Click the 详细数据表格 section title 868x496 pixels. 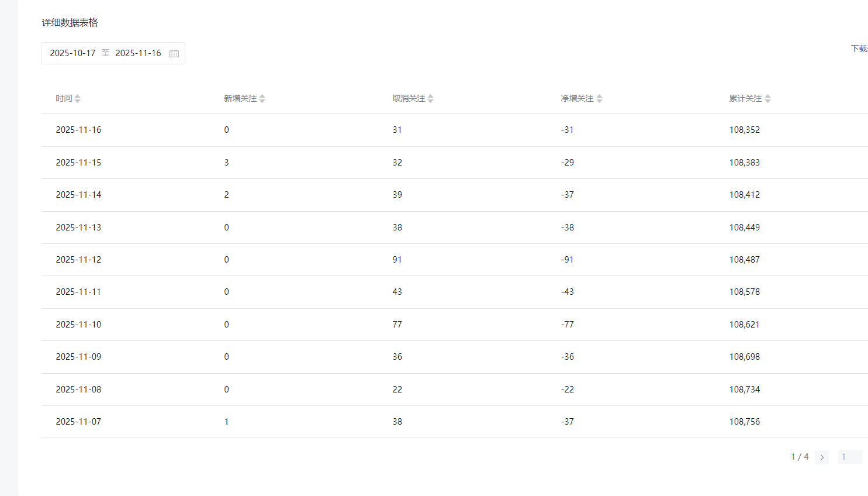coord(70,23)
